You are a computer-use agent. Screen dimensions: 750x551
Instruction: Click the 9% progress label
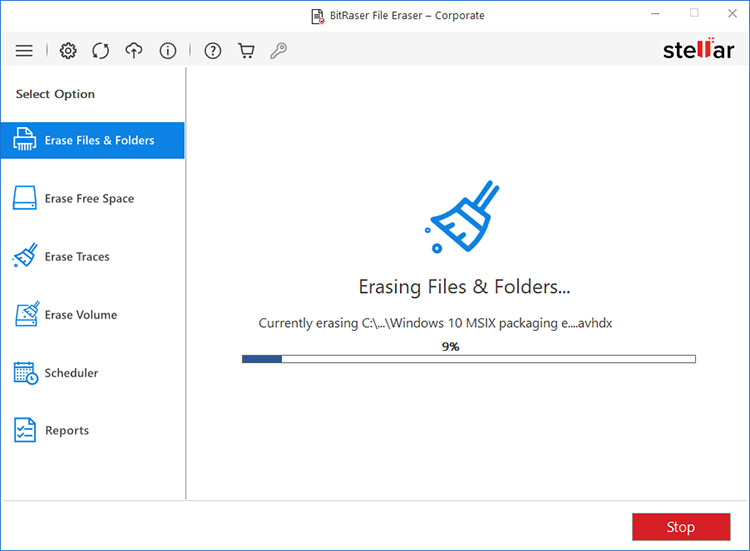coord(450,346)
